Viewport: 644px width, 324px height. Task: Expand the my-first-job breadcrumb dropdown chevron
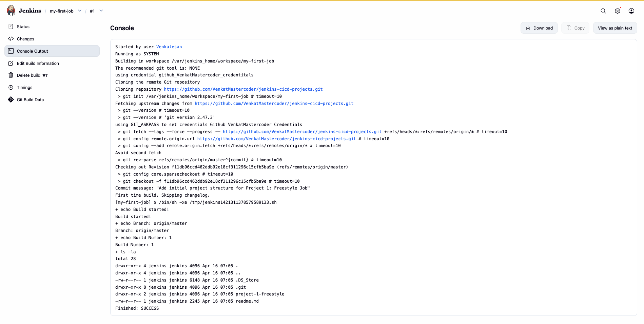coord(80,11)
